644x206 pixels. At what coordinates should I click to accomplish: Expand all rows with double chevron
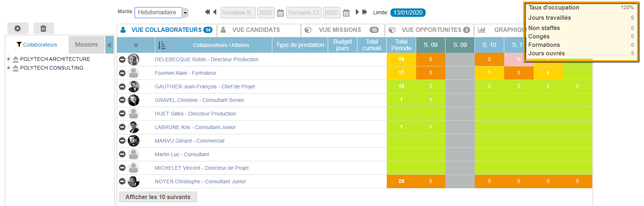[136, 45]
